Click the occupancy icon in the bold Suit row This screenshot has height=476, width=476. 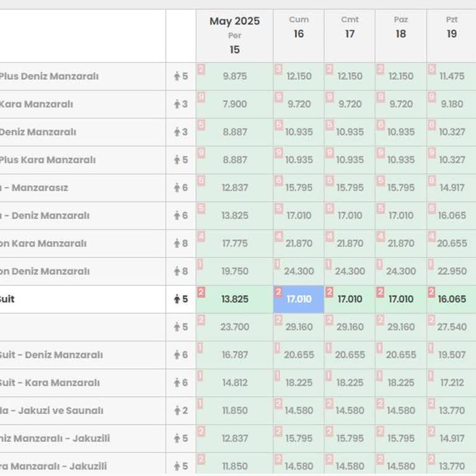(x=177, y=299)
